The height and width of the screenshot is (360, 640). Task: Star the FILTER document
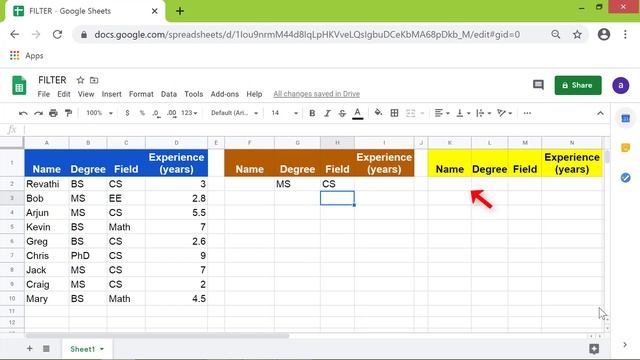(x=80, y=80)
